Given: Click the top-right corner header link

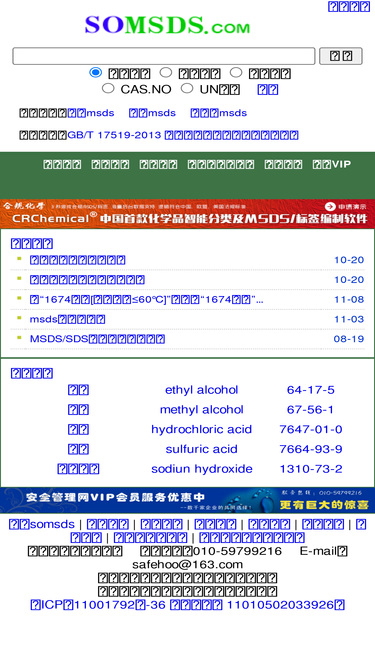Looking at the screenshot, I should click(x=349, y=6).
